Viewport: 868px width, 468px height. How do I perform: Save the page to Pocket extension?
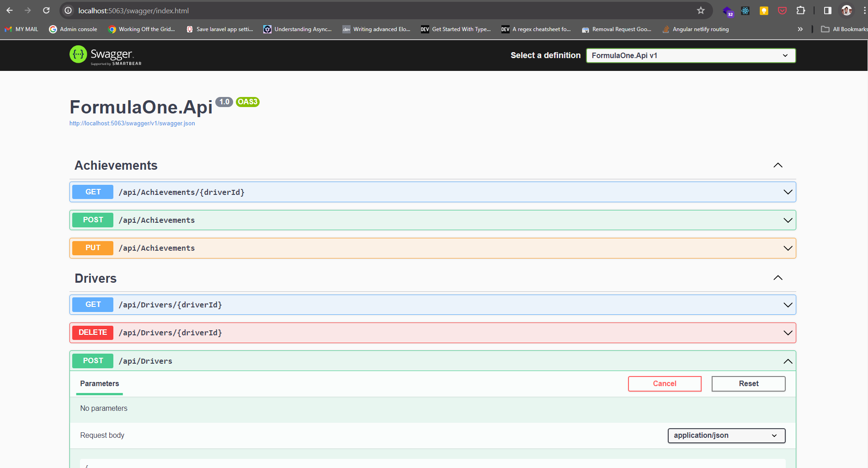tap(782, 11)
